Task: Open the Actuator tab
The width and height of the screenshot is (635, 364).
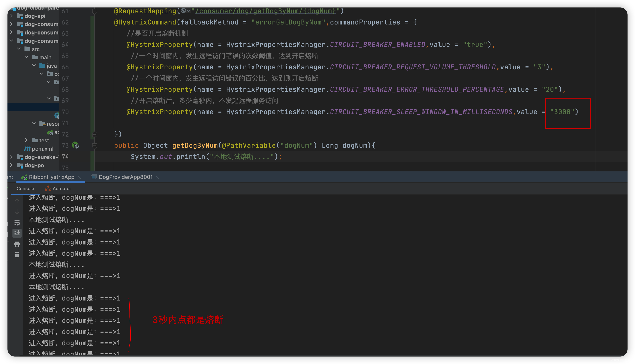Action: [58, 188]
